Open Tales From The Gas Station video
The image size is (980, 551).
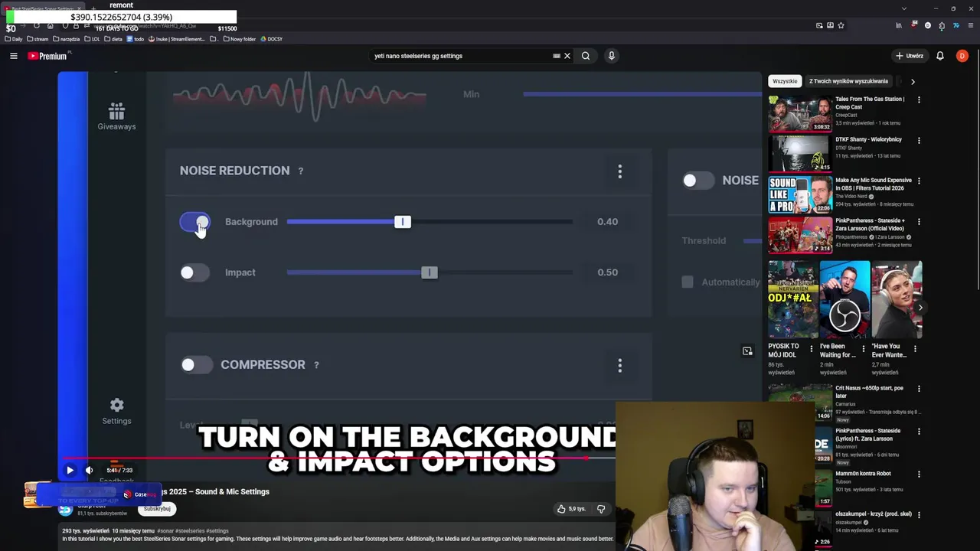click(x=800, y=113)
